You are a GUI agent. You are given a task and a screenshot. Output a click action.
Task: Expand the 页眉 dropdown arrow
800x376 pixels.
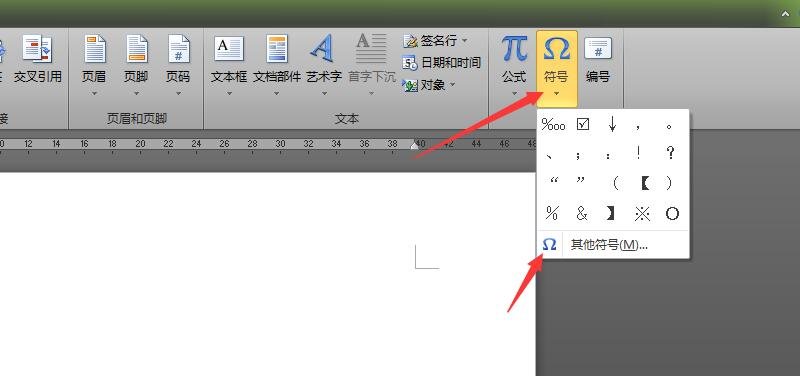point(94,93)
